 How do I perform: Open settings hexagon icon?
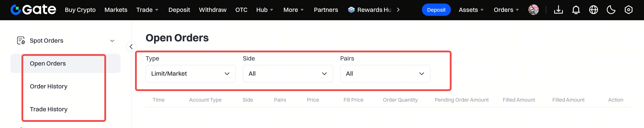pos(628,10)
